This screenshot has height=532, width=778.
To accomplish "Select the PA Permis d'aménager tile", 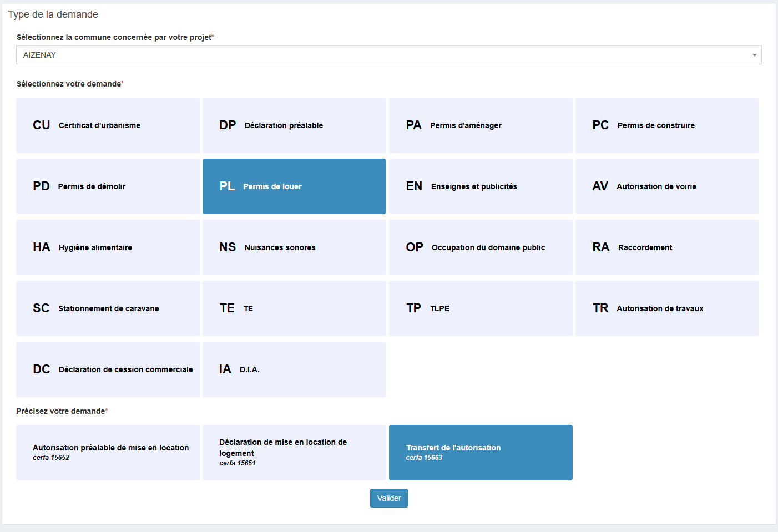I will coord(481,125).
